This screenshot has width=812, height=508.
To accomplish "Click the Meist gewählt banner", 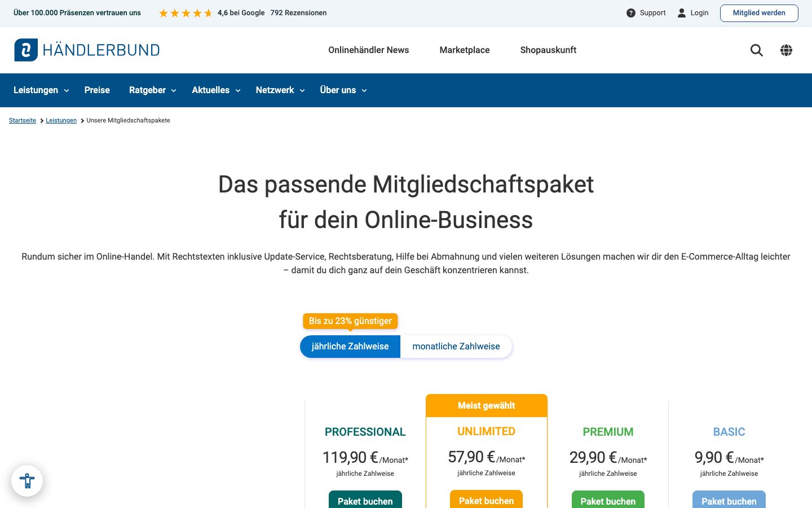I will [x=487, y=406].
